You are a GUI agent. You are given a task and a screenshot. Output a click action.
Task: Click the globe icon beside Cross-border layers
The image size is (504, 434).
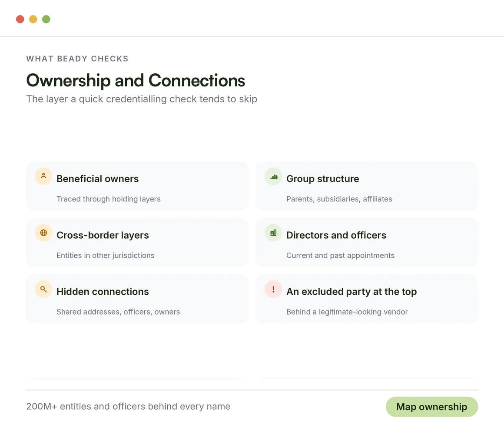coord(43,233)
